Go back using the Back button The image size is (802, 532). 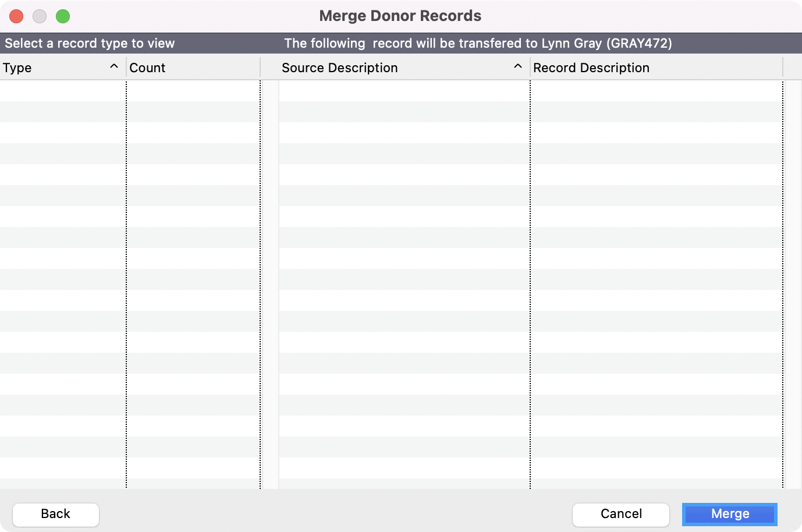tap(56, 514)
